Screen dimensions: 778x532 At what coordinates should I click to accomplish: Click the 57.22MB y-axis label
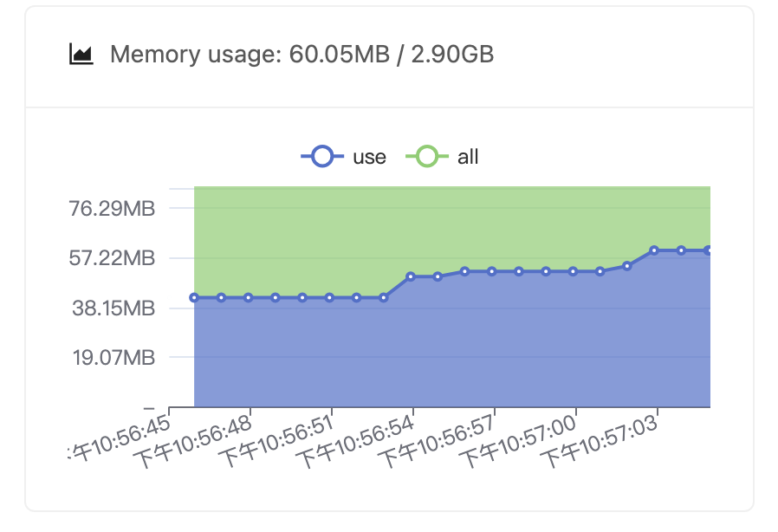coord(112,258)
